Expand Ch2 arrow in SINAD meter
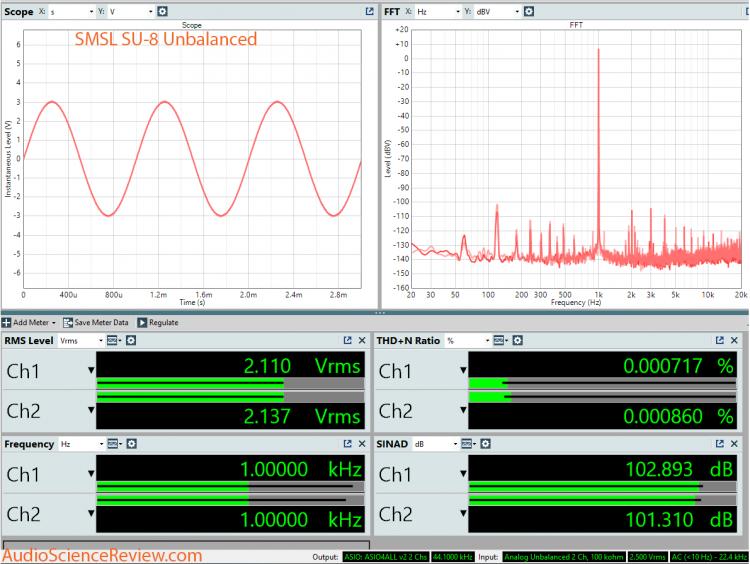Screen dimensions: 750x564 (x=463, y=515)
